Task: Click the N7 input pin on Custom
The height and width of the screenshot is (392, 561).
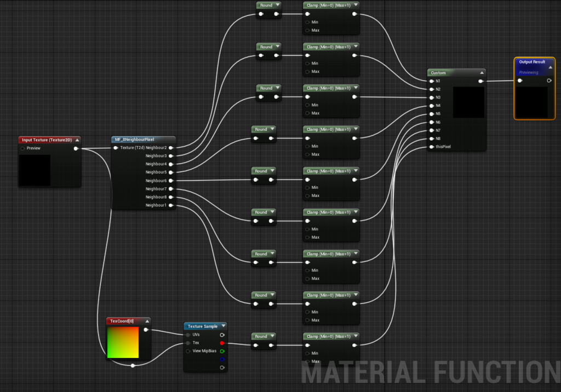Action: pos(432,130)
